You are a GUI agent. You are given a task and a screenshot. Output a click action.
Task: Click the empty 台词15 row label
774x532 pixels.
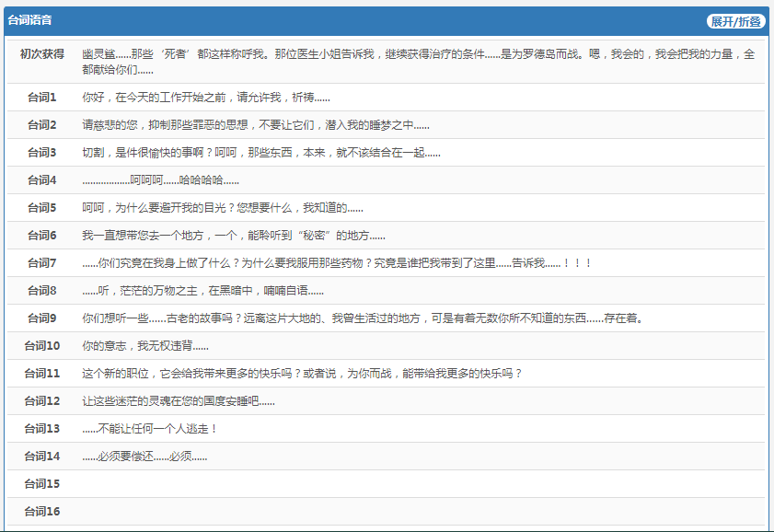click(x=42, y=484)
